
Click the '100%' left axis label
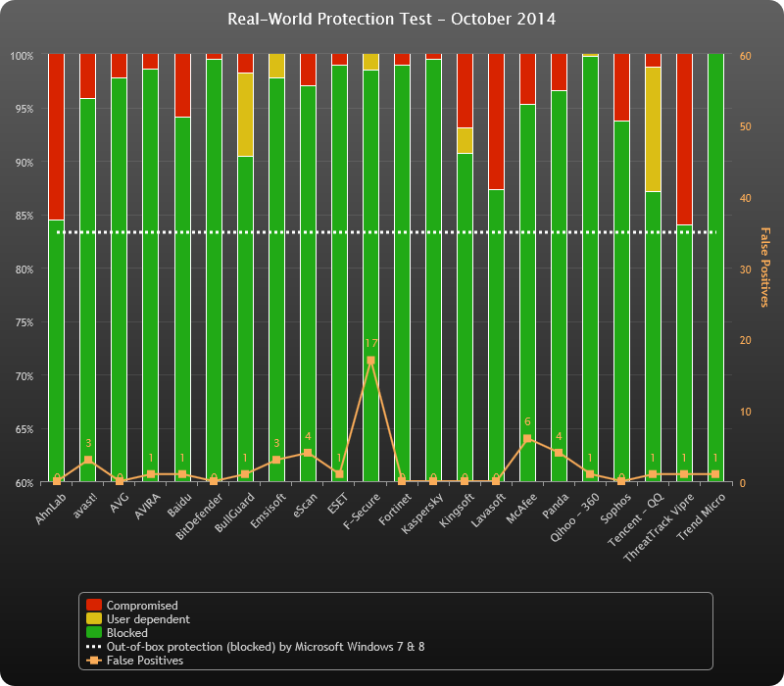click(22, 56)
